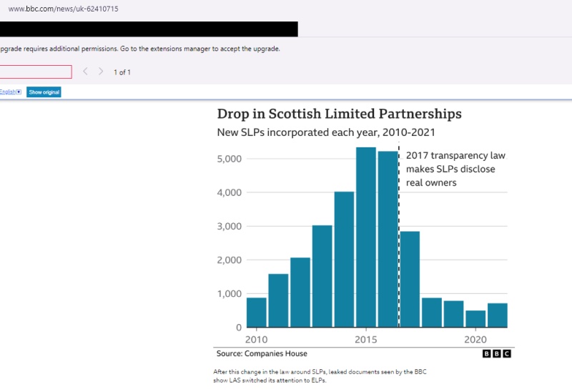Focus the red-bordered find text field

click(34, 72)
